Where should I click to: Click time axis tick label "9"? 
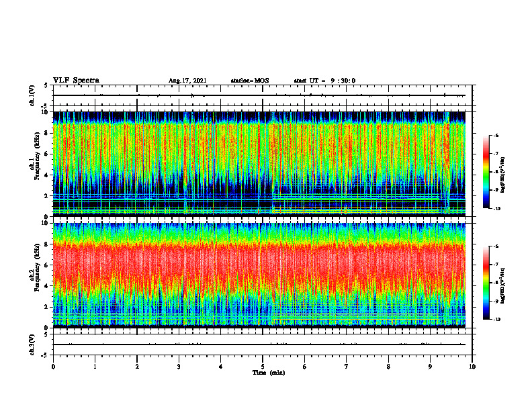(430, 367)
